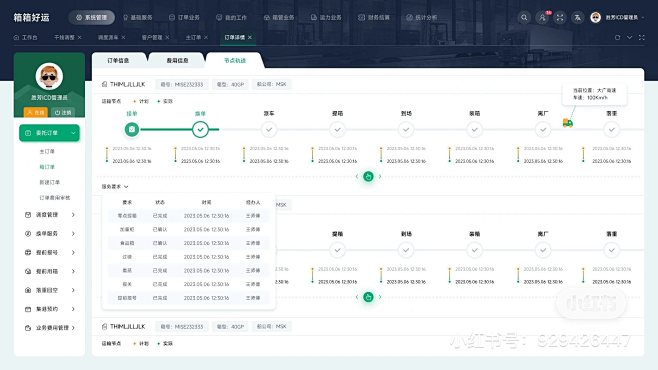Image resolution: width=658 pixels, height=370 pixels.
Task: Click the 注销 logout button
Action: coord(63,112)
